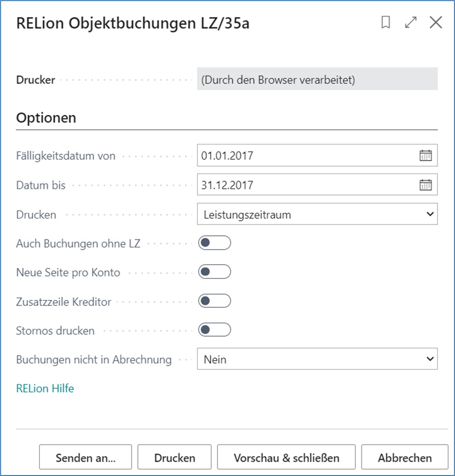Click Vorschau & schließen button
Viewport: 455px width, 476px height.
286,458
